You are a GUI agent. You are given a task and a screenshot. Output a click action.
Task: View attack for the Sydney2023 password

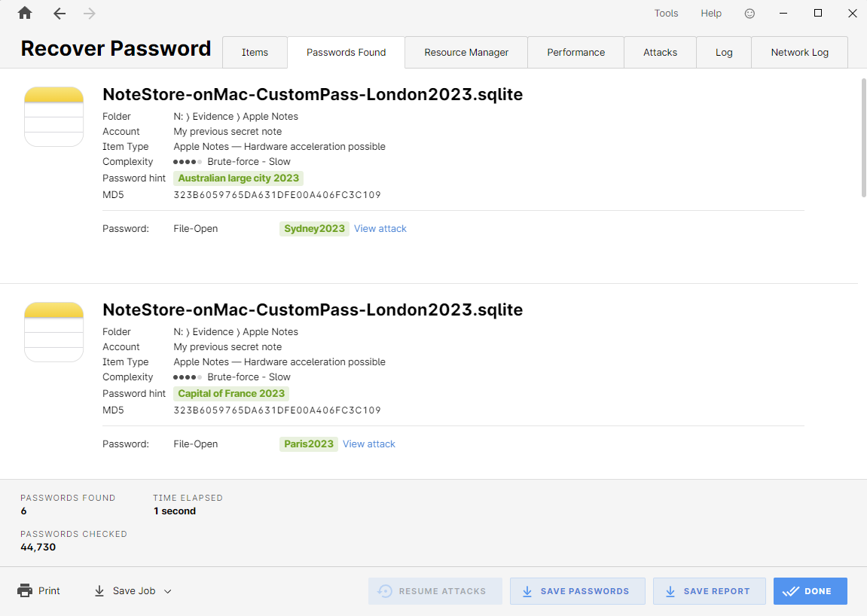[380, 228]
